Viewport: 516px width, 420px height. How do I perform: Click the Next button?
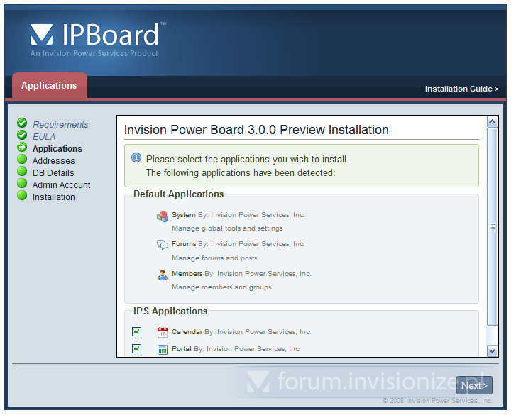(473, 385)
